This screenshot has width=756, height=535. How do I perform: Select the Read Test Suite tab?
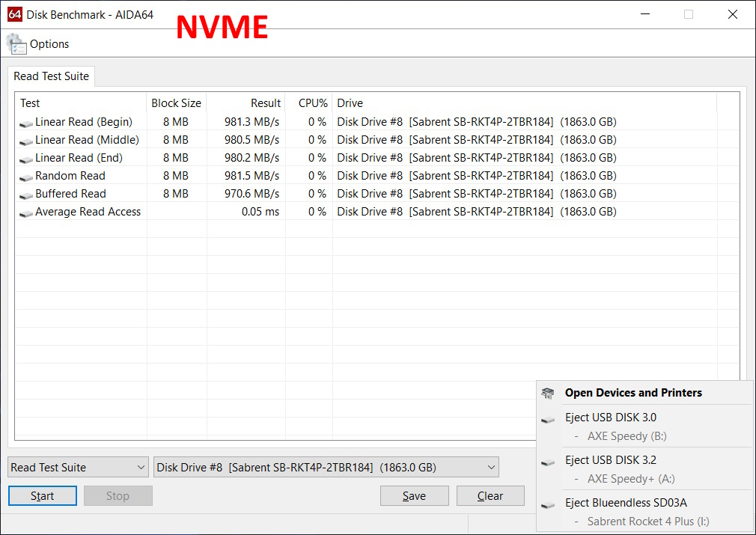51,76
